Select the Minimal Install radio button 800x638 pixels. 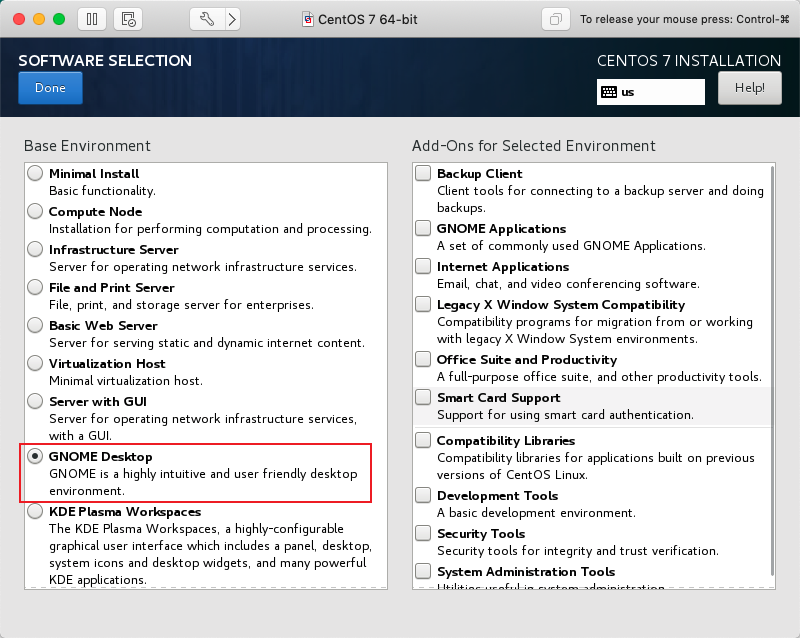[x=35, y=174]
